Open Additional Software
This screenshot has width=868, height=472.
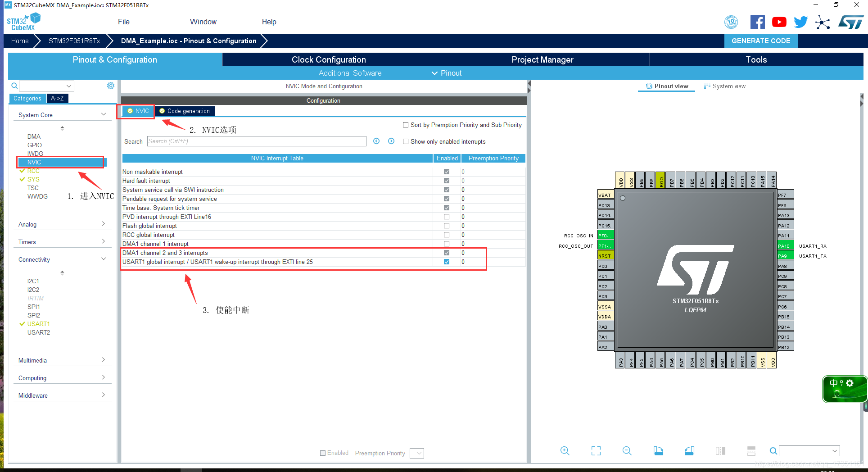(350, 73)
